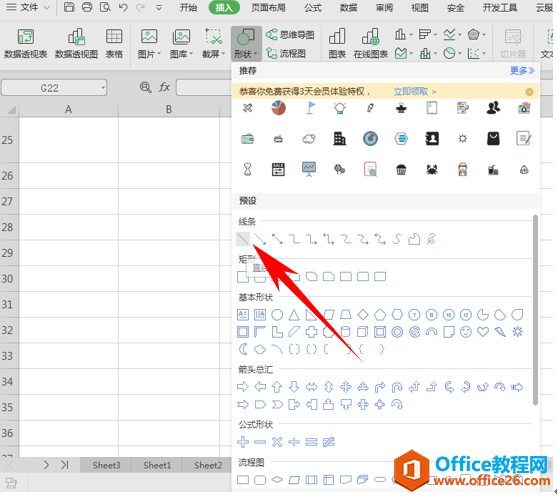
Task: Click the 在线图表 online chart icon
Action: 371,44
